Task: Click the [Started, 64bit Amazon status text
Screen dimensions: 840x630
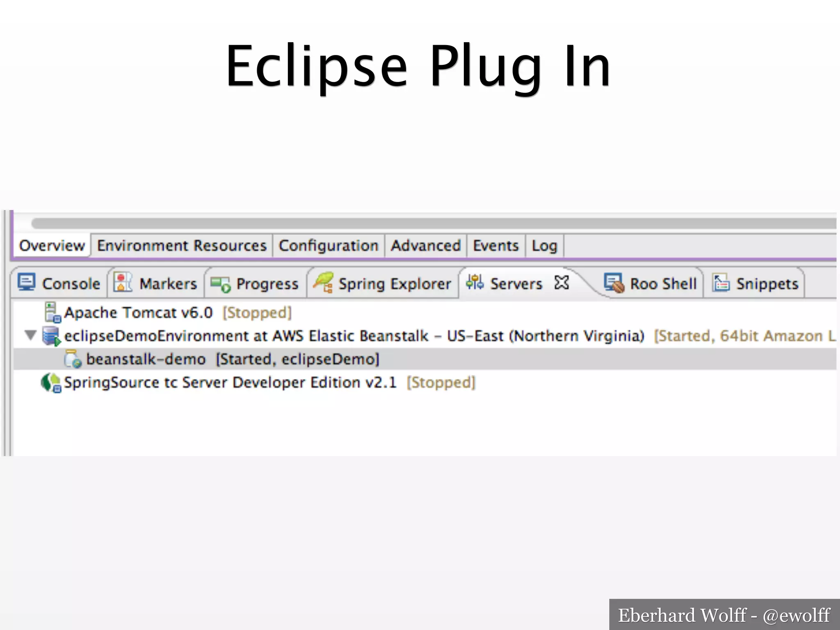Action: tap(744, 336)
